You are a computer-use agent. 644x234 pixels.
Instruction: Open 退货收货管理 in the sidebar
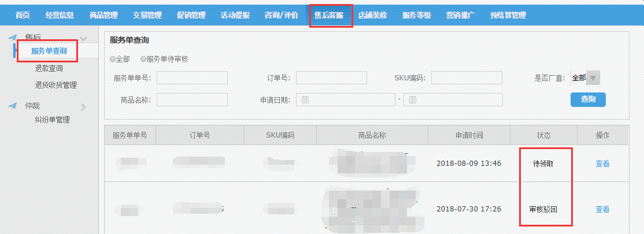click(56, 86)
